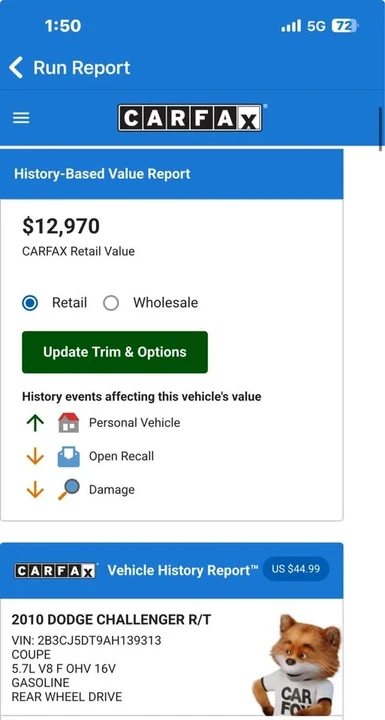
Task: Tap the CARFAX Retail Value label
Action: tap(79, 252)
